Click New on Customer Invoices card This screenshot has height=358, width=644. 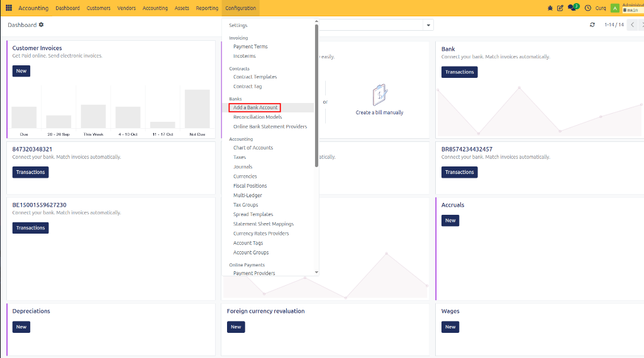coord(21,71)
